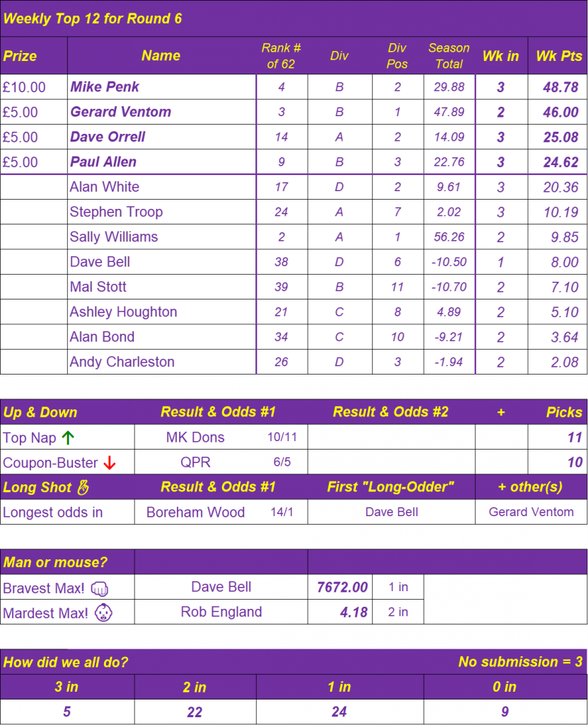588x725 pixels.
Task: Click the QPR result cell
Action: point(195,462)
